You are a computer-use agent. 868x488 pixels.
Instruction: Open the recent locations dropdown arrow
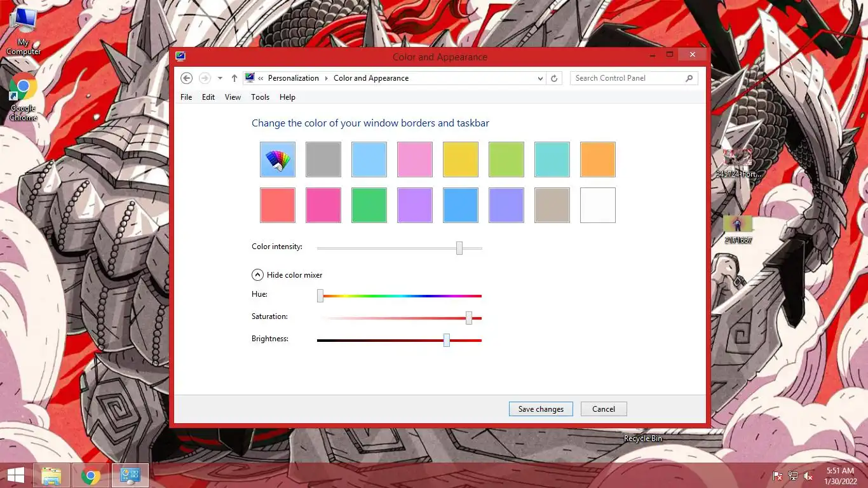pyautogui.click(x=220, y=78)
